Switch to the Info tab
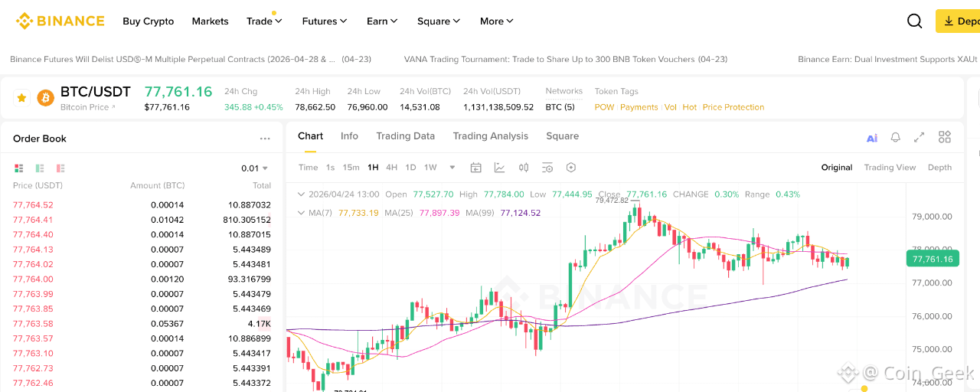Screen dimensions: 980x392 click(x=349, y=136)
